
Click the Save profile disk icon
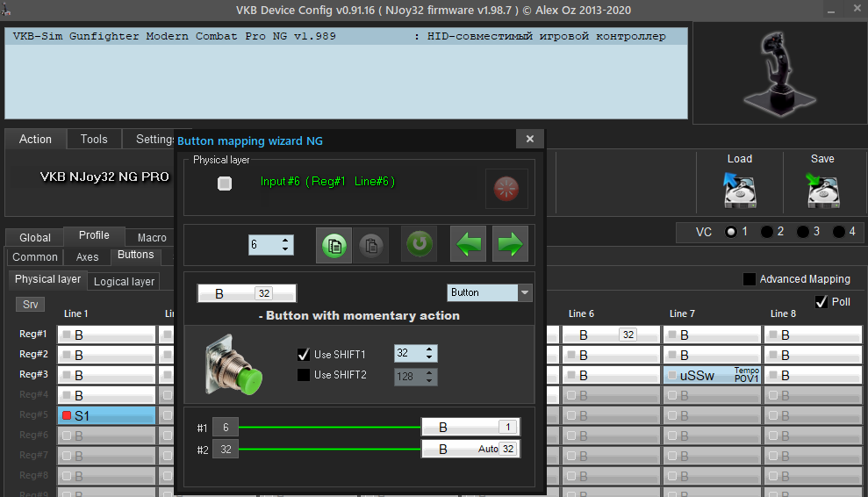(822, 190)
